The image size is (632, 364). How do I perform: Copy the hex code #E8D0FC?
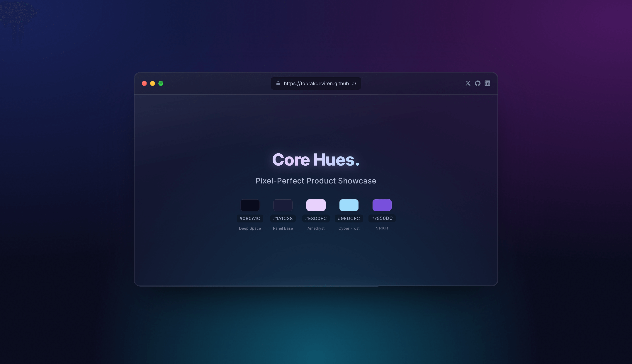tap(316, 218)
